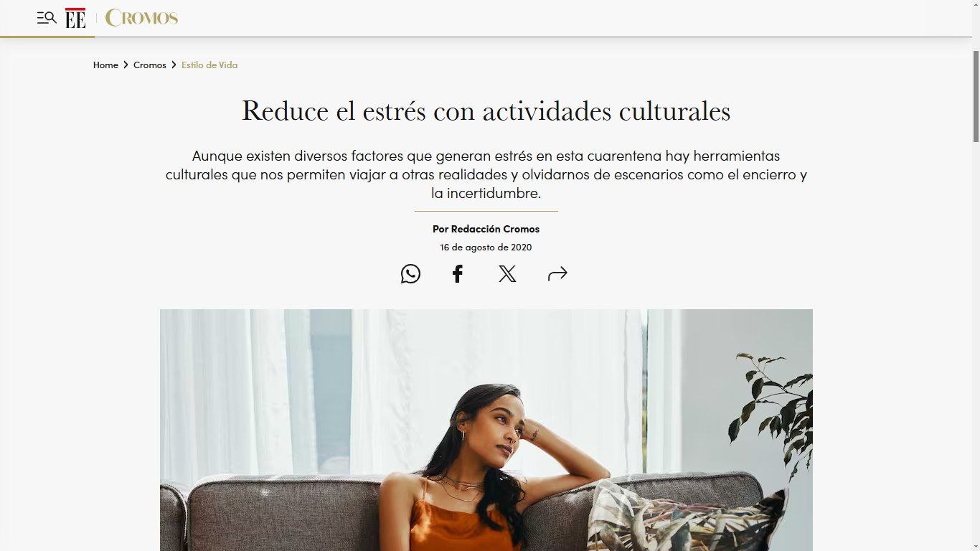Click the EE El Espectador logo
The height and width of the screenshot is (551, 980).
(x=75, y=18)
